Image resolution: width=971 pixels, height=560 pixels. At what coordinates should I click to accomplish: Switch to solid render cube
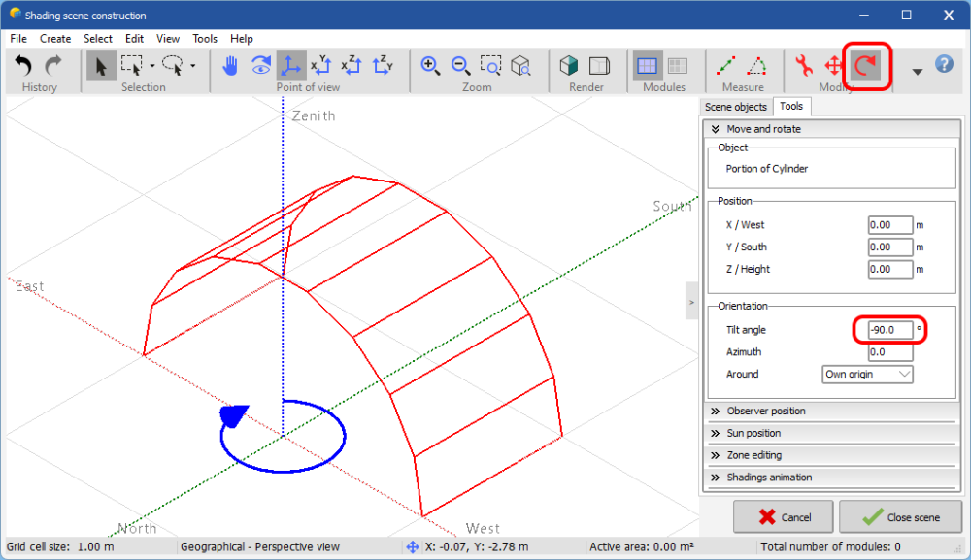(569, 66)
